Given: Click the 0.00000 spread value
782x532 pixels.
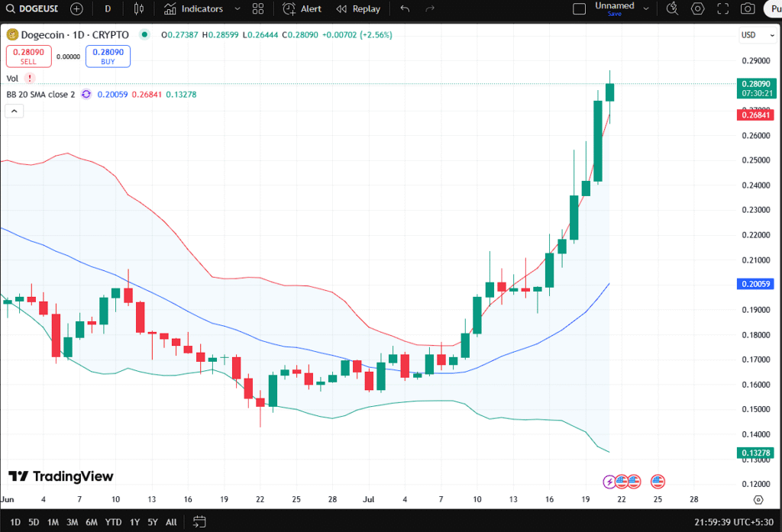Looking at the screenshot, I should [68, 56].
